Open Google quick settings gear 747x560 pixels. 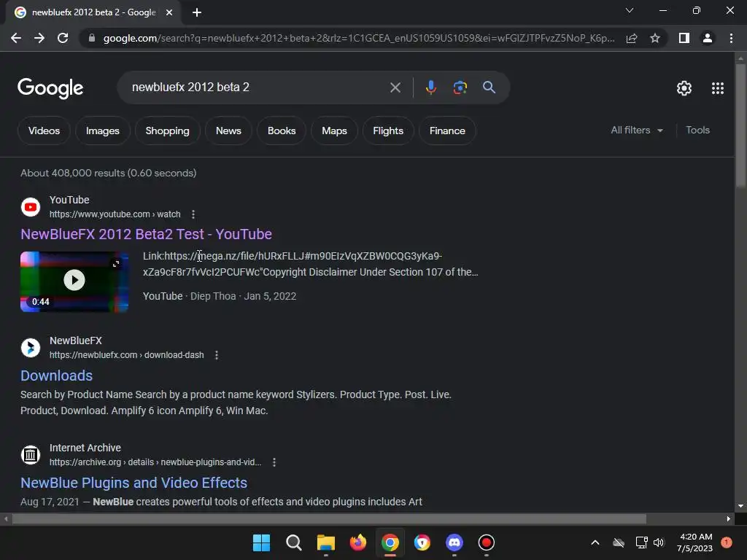pyautogui.click(x=684, y=88)
